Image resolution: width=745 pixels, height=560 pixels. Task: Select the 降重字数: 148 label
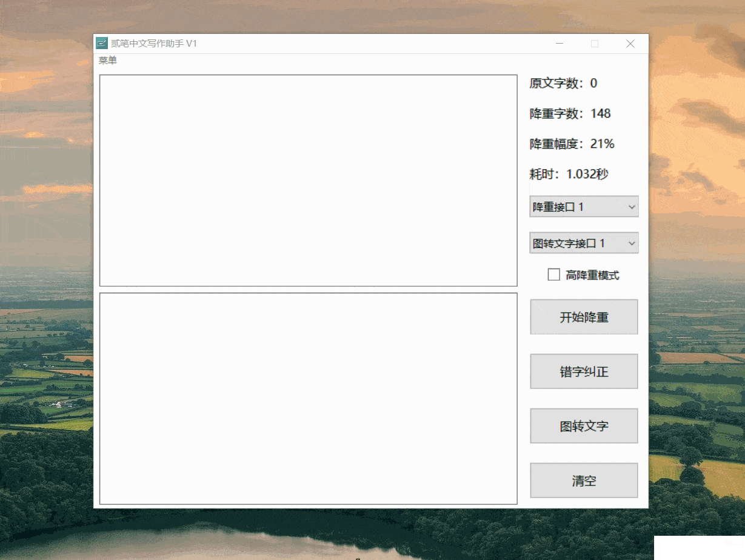click(570, 113)
